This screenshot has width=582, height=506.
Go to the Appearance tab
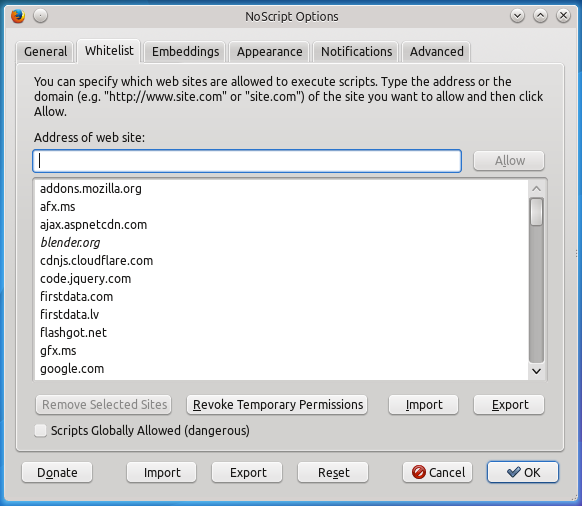point(269,52)
